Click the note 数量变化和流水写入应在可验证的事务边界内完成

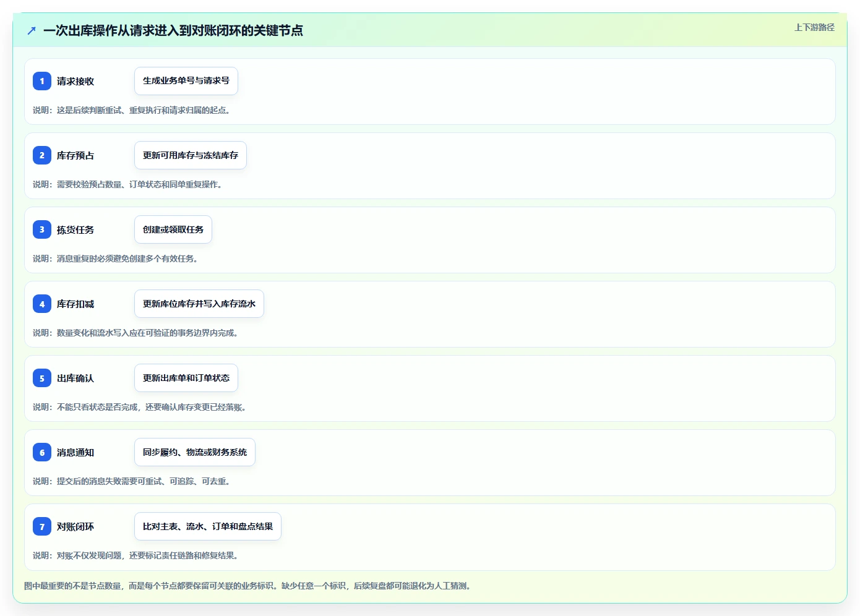coord(147,333)
